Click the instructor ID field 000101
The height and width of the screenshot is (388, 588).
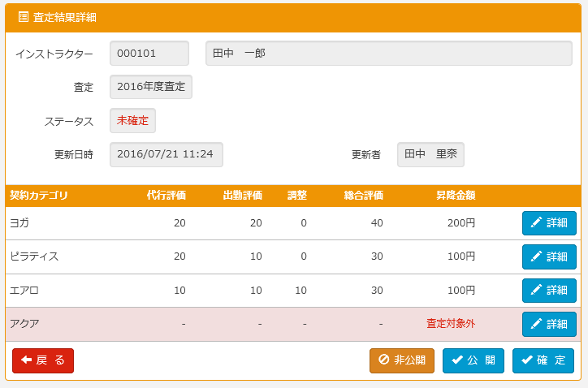tap(149, 54)
